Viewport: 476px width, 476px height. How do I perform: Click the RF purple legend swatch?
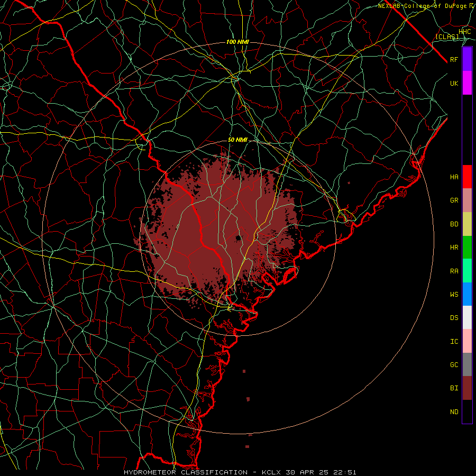pos(467,59)
